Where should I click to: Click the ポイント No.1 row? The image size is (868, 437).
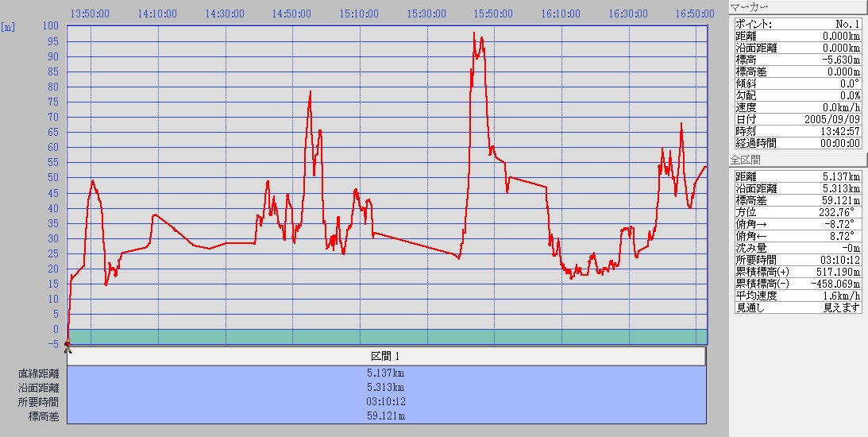[797, 24]
